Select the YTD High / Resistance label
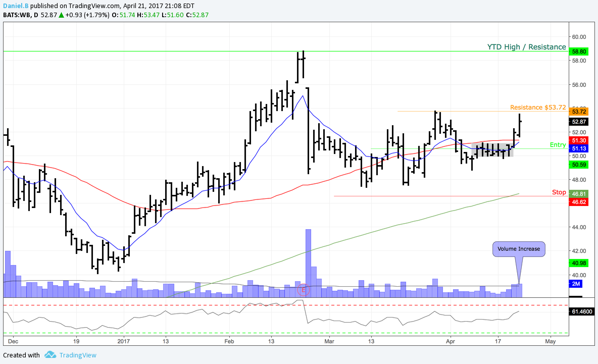 pyautogui.click(x=526, y=47)
